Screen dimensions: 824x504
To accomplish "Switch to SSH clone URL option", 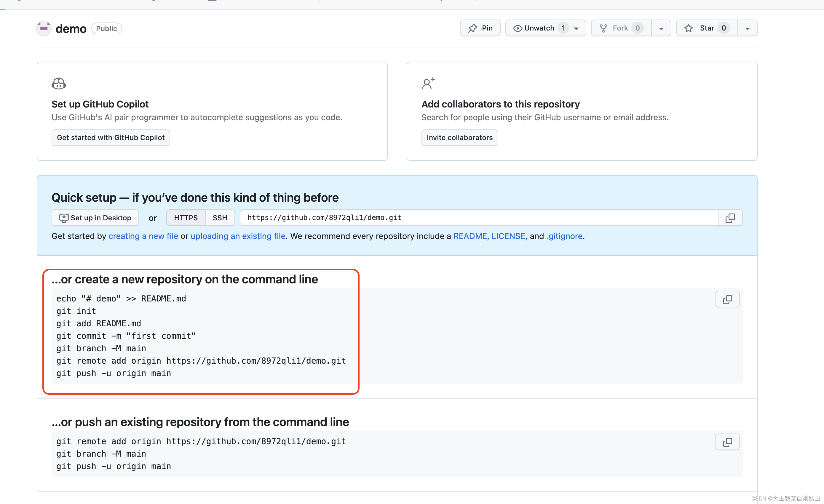I will click(x=220, y=218).
